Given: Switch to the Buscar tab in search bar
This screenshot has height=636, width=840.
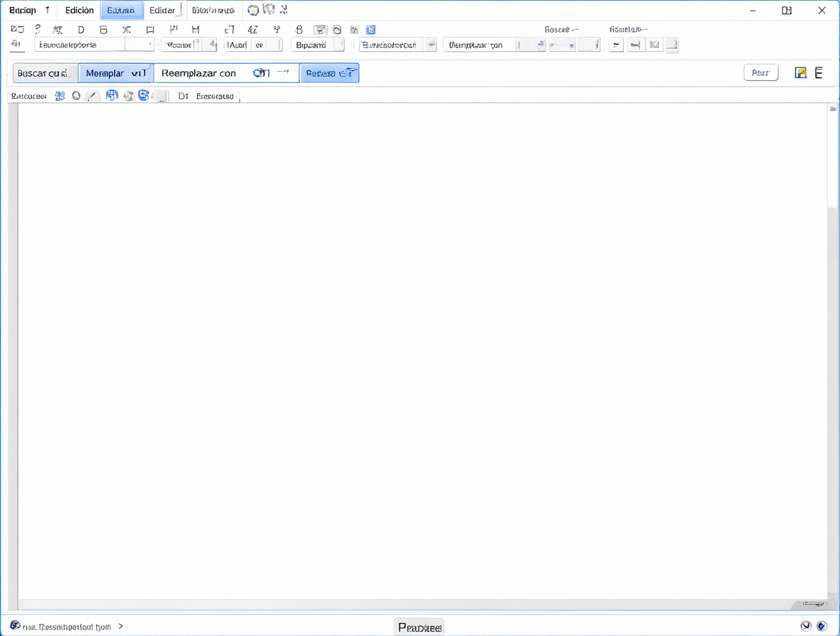Looking at the screenshot, I should tap(45, 73).
